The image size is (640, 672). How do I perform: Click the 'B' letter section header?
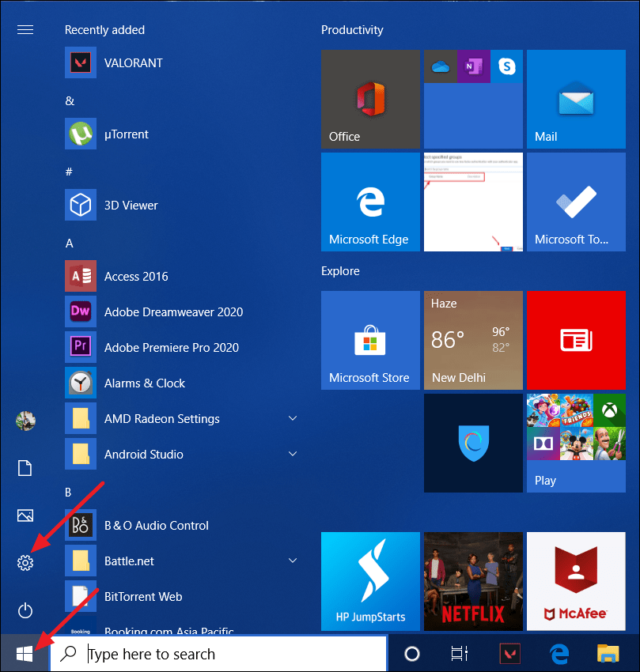click(68, 493)
